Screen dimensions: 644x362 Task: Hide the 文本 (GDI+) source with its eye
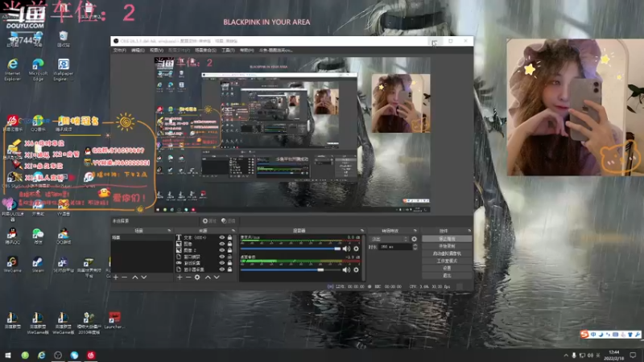click(x=222, y=237)
